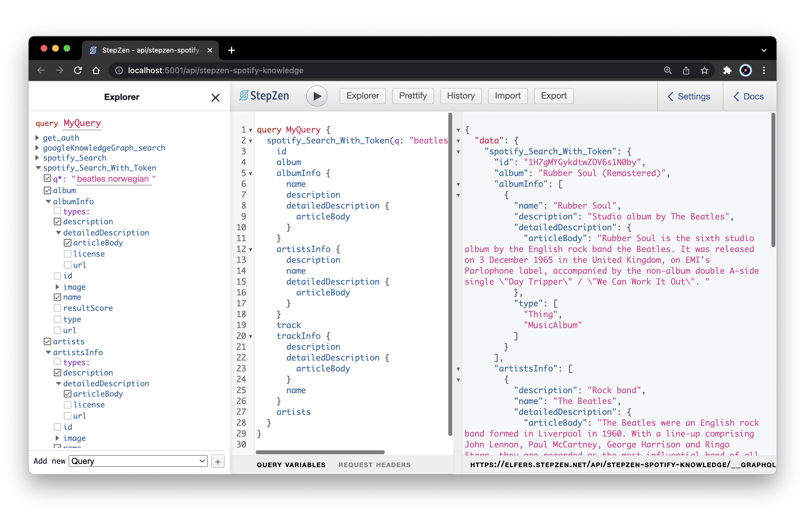Click the browser address bar URL
Image resolution: width=812 pixels, height=516 pixels.
point(216,70)
